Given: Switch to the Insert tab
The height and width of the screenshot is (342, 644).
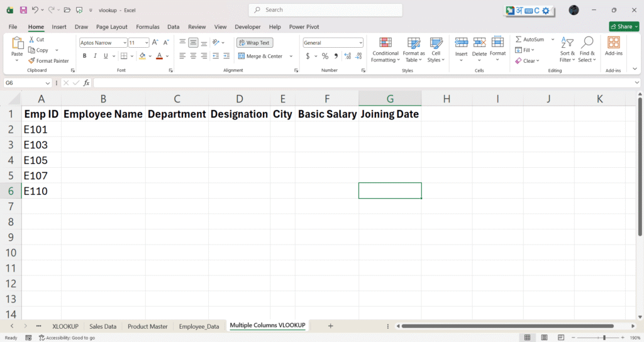Looking at the screenshot, I should [58, 26].
